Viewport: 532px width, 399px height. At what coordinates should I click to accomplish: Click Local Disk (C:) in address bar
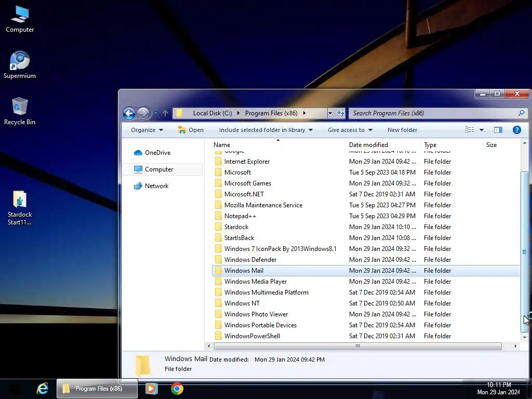pyautogui.click(x=212, y=113)
